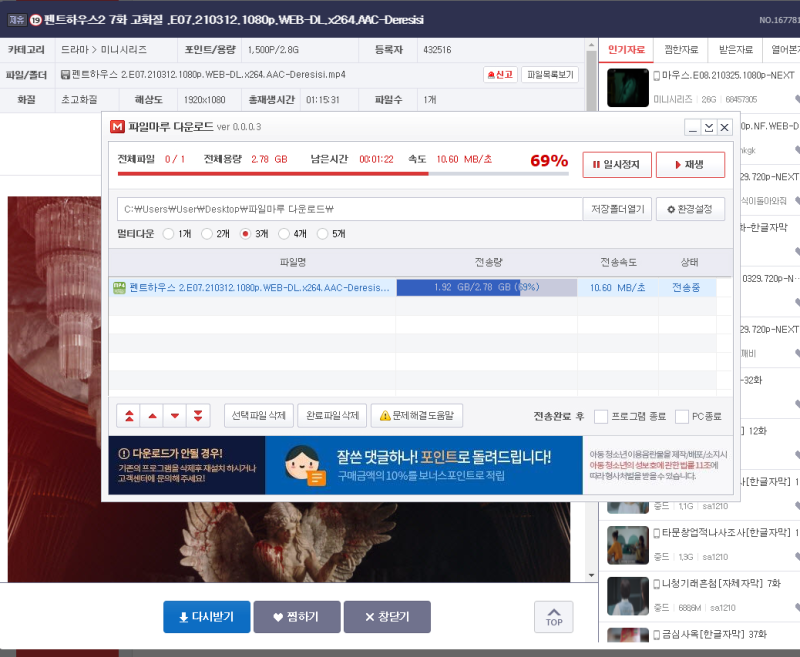Image resolution: width=800 pixels, height=657 pixels.
Task: Move selected file up one position
Action: (152, 416)
